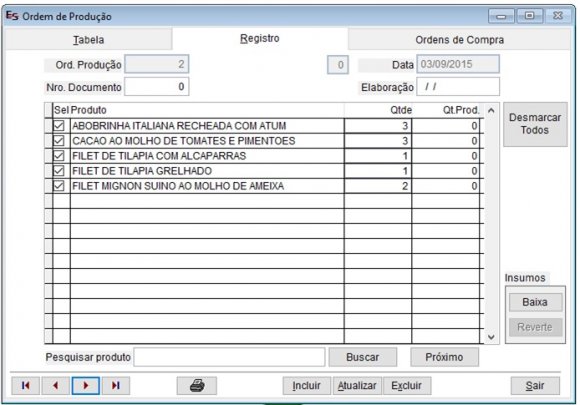Screen dimensions: 580x405
Task: Click Qtde cell for FILET MIGNON SUINO row
Action: (x=378, y=186)
